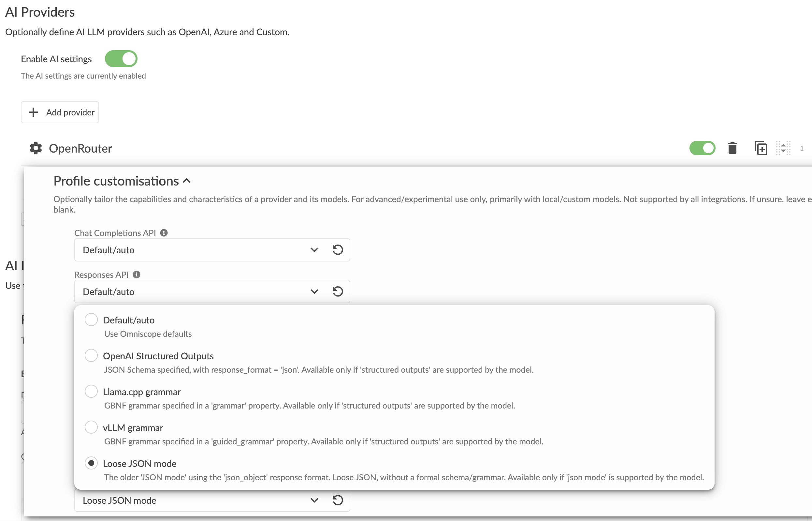Choose the vLLM grammar option
The image size is (812, 521).
(x=91, y=427)
